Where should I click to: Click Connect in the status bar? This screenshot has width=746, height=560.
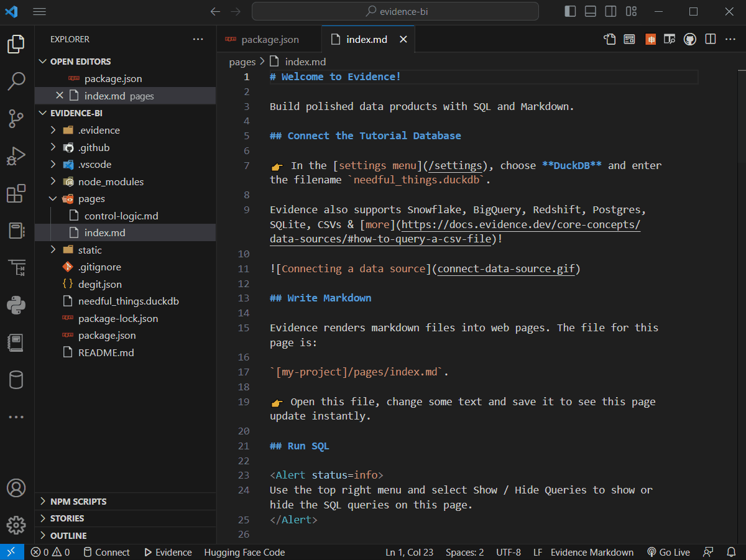pos(106,552)
